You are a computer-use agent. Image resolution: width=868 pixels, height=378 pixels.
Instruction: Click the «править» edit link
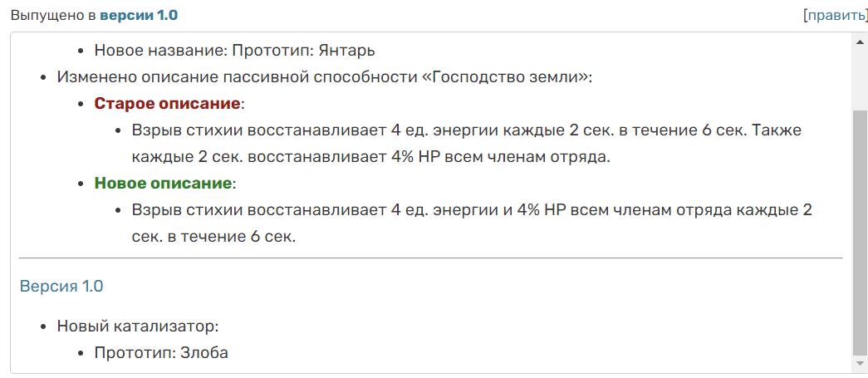coord(834,15)
